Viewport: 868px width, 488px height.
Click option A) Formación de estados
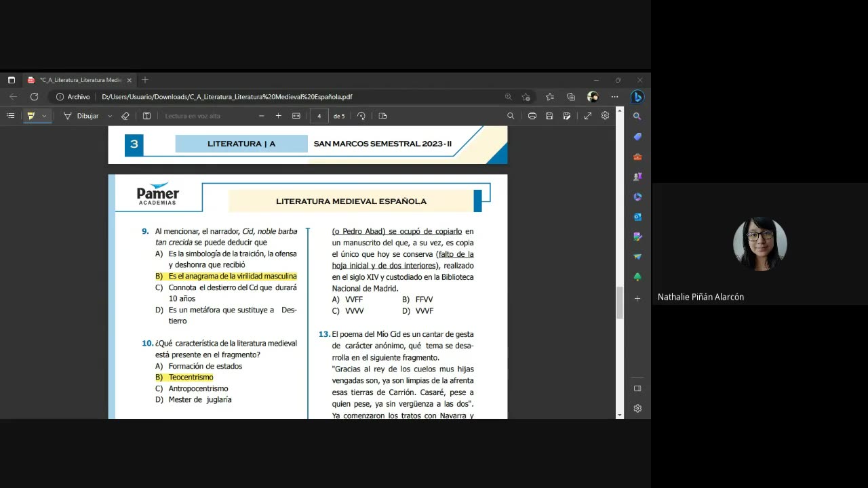(x=199, y=366)
